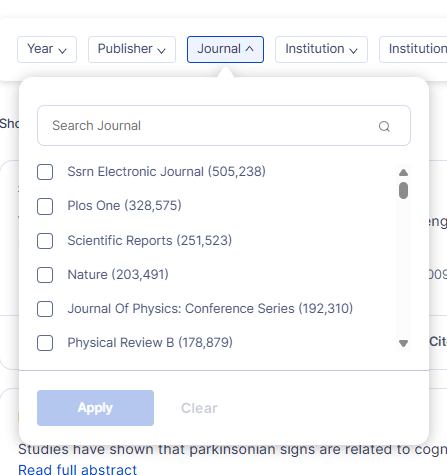Open the Year filter dropdown
447x475 pixels.
[x=47, y=49]
